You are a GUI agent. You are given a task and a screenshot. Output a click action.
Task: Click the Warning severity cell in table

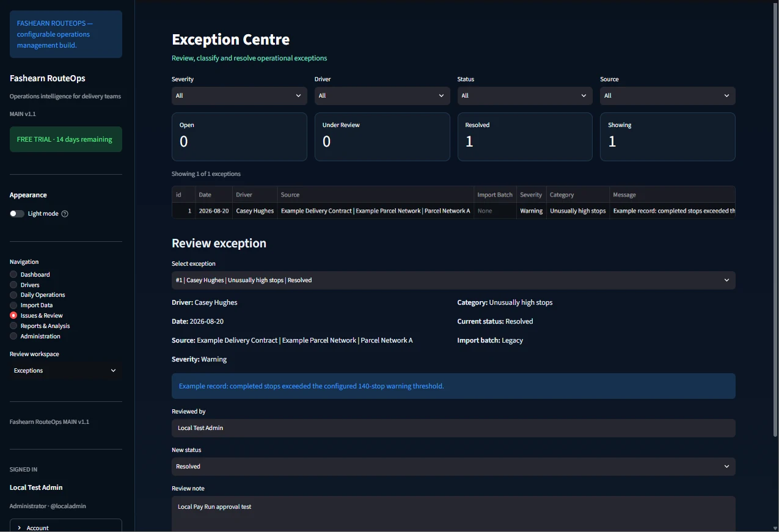click(x=532, y=211)
